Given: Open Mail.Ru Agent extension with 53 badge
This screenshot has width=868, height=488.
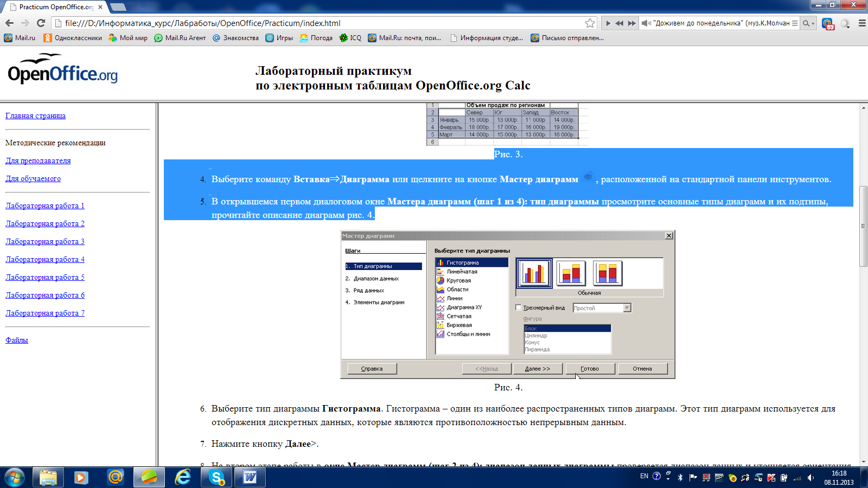Looking at the screenshot, I should click(828, 23).
